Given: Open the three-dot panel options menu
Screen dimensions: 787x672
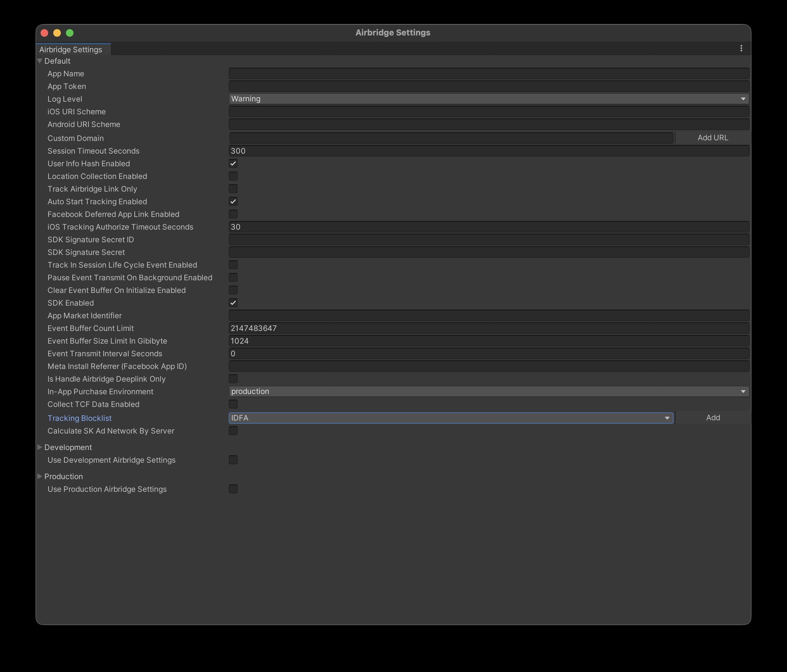Looking at the screenshot, I should (x=741, y=48).
